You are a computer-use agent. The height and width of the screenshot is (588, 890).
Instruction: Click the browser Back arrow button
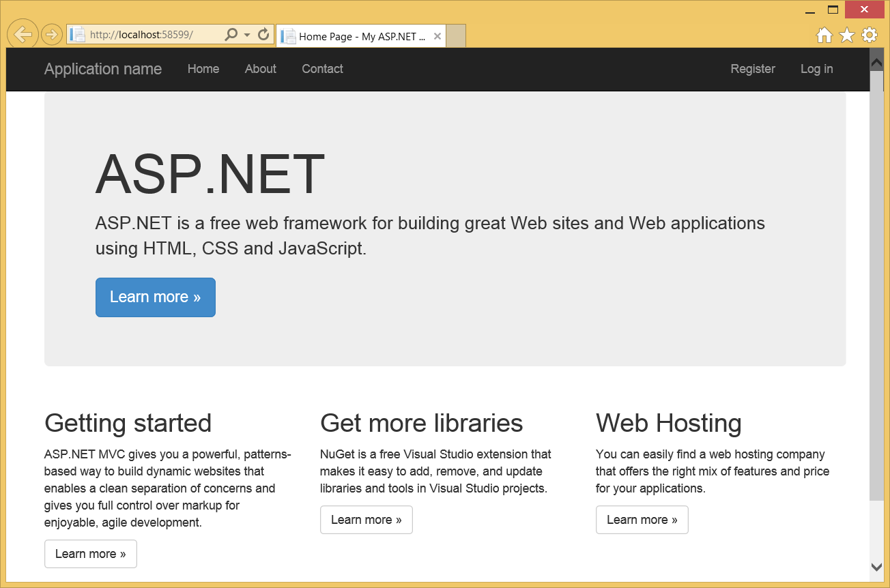pos(22,34)
